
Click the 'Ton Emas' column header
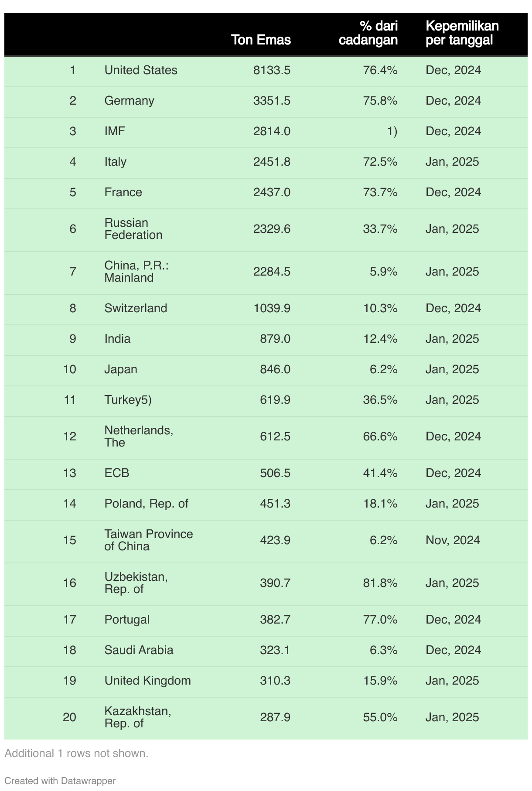[x=261, y=40]
